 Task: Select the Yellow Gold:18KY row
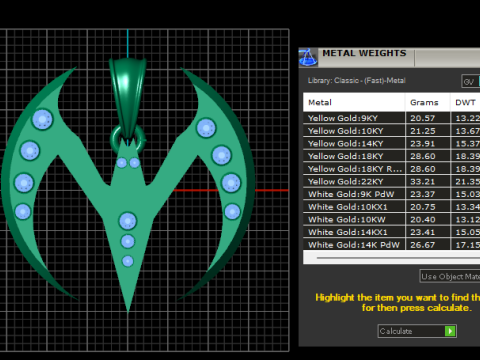[392, 156]
